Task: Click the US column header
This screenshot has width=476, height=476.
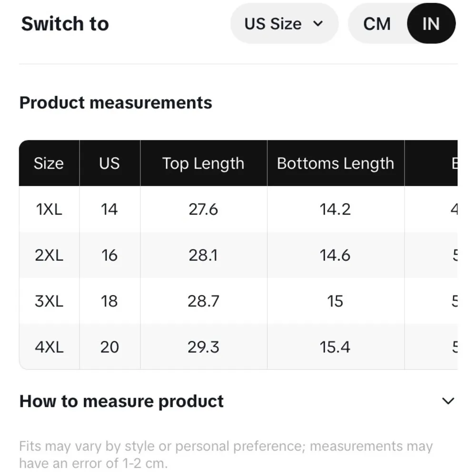Action: coord(109,163)
